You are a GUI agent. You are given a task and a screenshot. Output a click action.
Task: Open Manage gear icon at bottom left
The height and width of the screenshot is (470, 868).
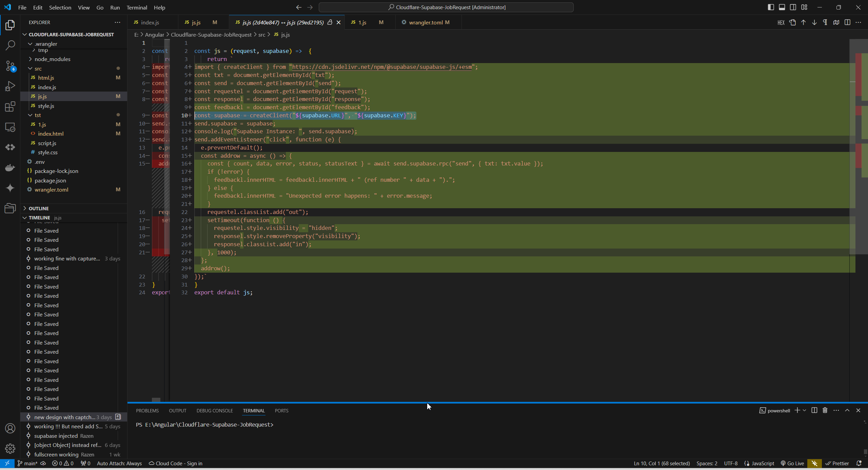coord(10,449)
